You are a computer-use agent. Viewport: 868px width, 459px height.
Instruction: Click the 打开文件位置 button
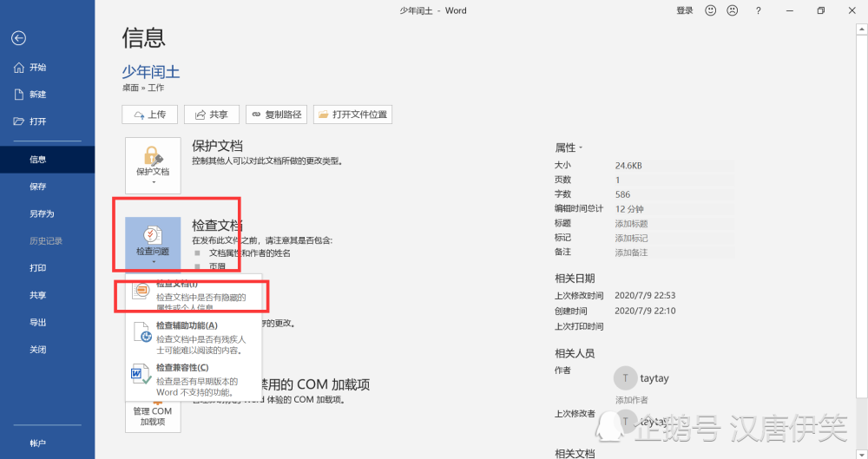352,115
